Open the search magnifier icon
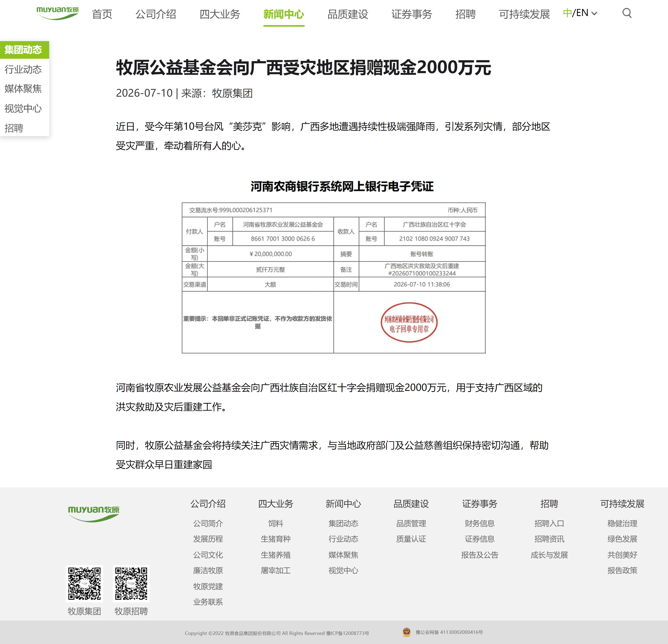 [x=627, y=13]
